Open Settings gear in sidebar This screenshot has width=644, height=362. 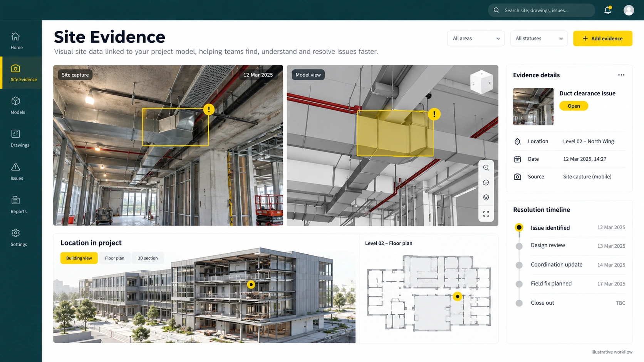[15, 233]
